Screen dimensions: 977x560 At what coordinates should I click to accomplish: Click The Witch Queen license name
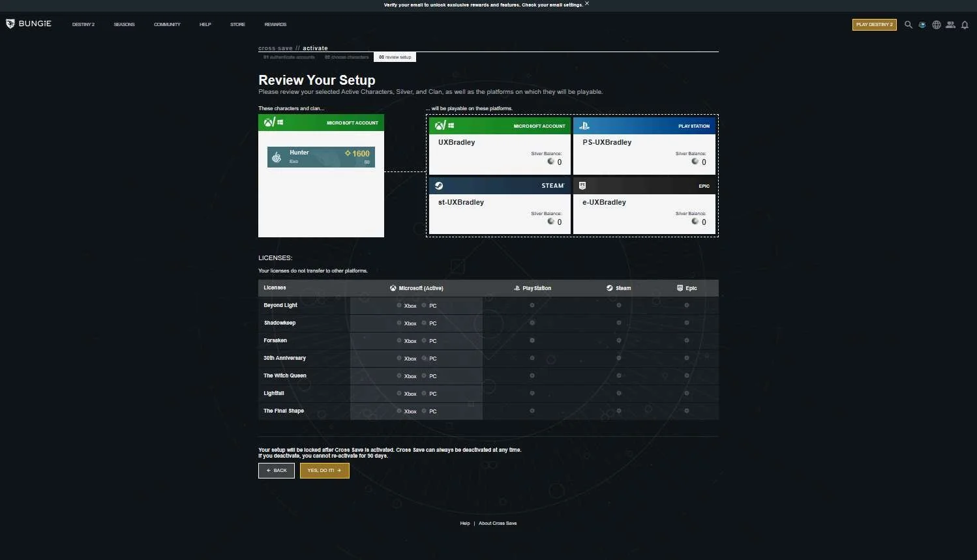click(285, 376)
